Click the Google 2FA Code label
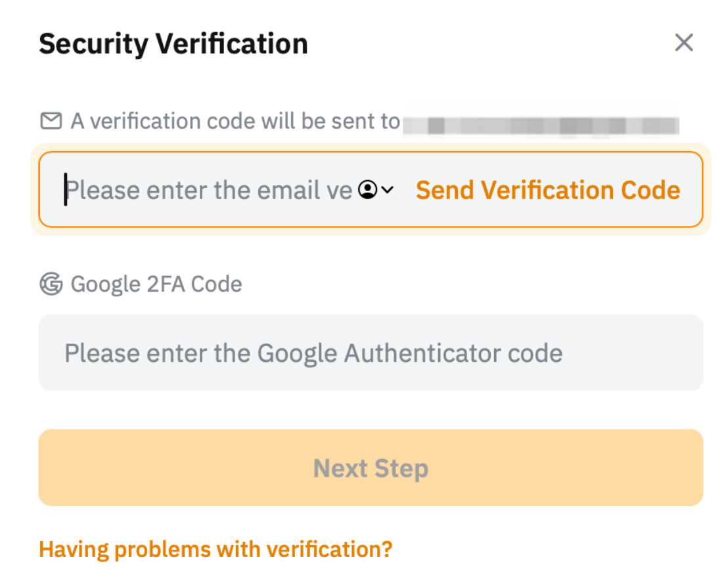This screenshot has width=728, height=582. [156, 284]
